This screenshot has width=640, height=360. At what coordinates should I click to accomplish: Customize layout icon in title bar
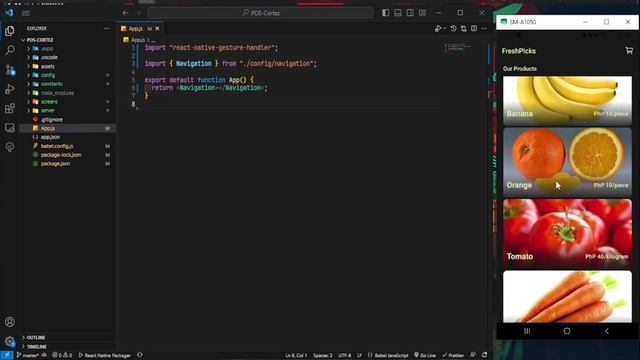pyautogui.click(x=422, y=13)
